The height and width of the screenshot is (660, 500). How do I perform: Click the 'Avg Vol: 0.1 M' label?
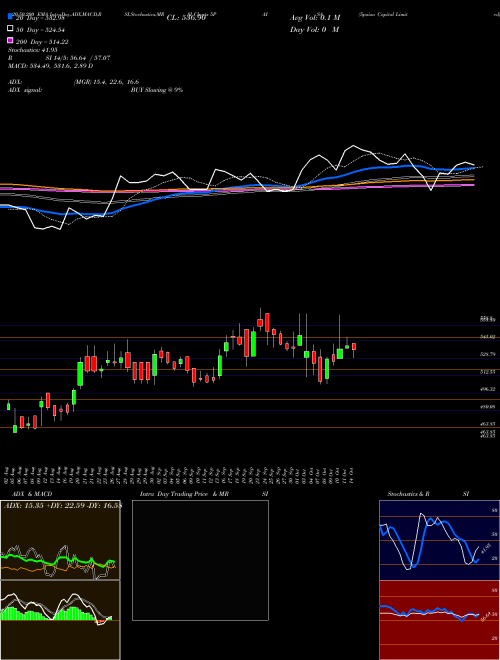(x=315, y=18)
